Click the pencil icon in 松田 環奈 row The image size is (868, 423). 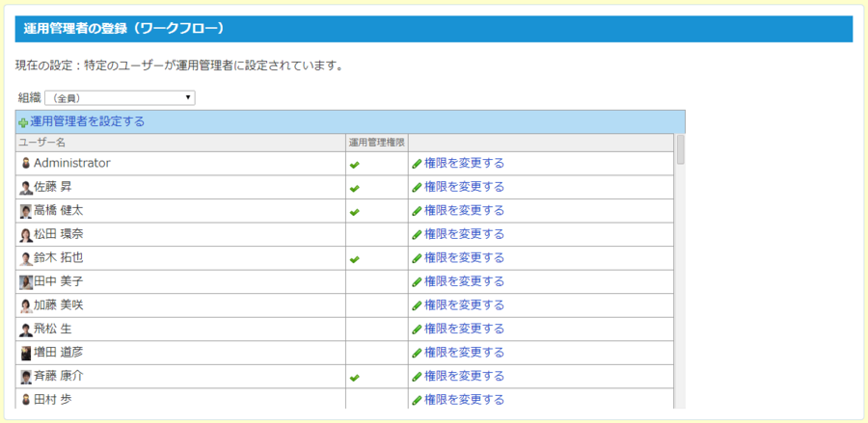point(417,234)
